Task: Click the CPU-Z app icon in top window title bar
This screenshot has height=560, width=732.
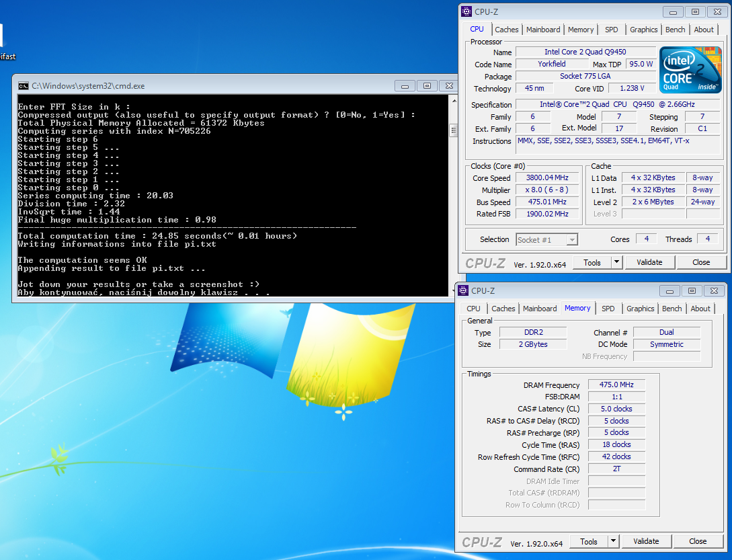Action: 466,11
